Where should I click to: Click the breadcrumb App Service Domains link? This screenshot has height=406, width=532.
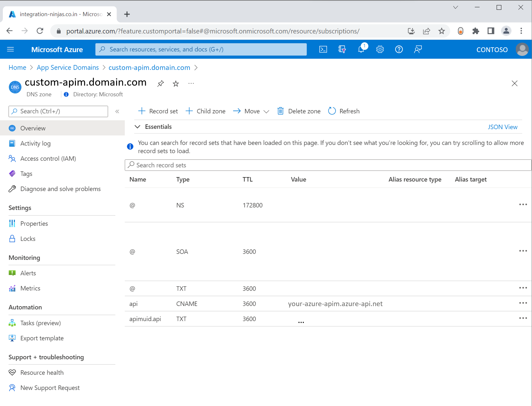click(x=68, y=67)
